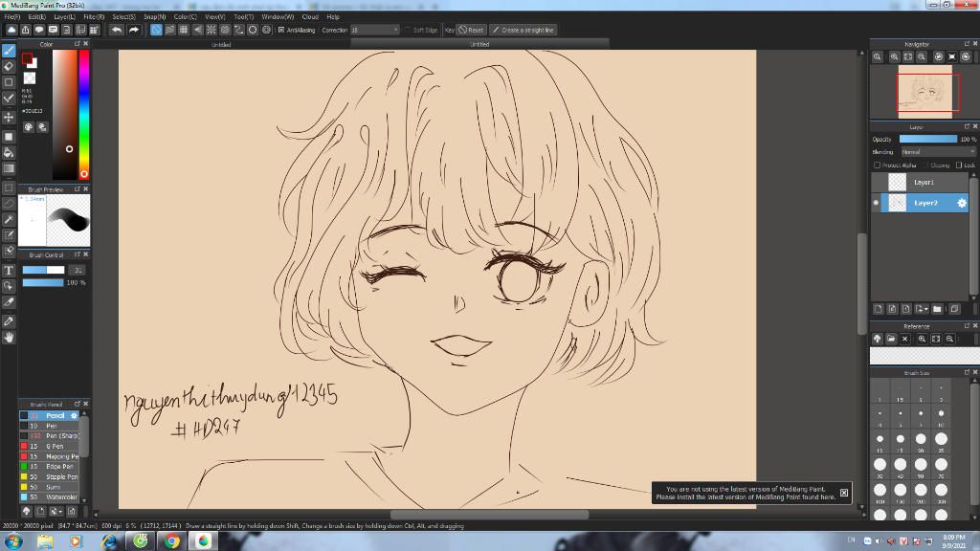Add a new layer in Layer panel
The height and width of the screenshot is (551, 980).
[879, 309]
